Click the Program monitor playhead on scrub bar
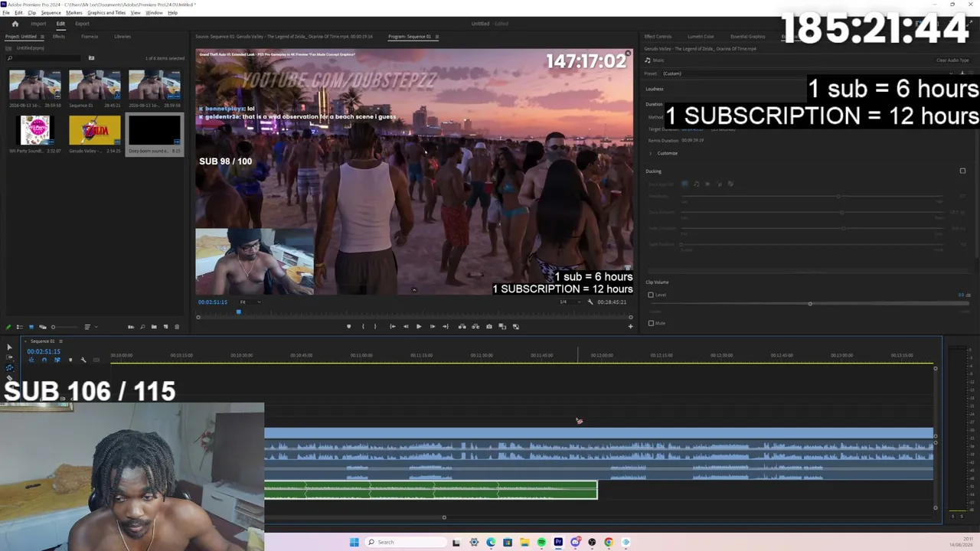980x551 pixels. click(x=238, y=311)
